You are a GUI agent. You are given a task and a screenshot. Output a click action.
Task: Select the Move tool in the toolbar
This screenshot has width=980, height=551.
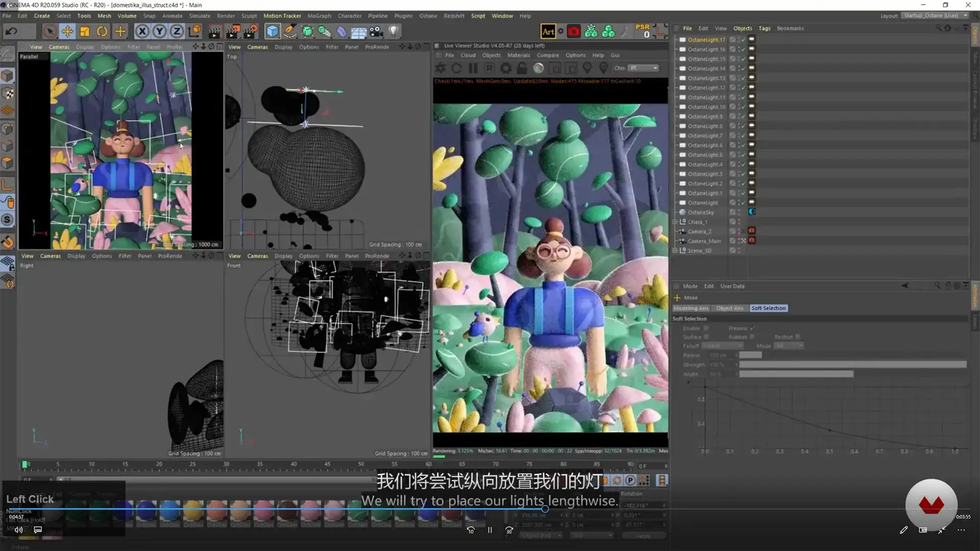click(x=68, y=31)
